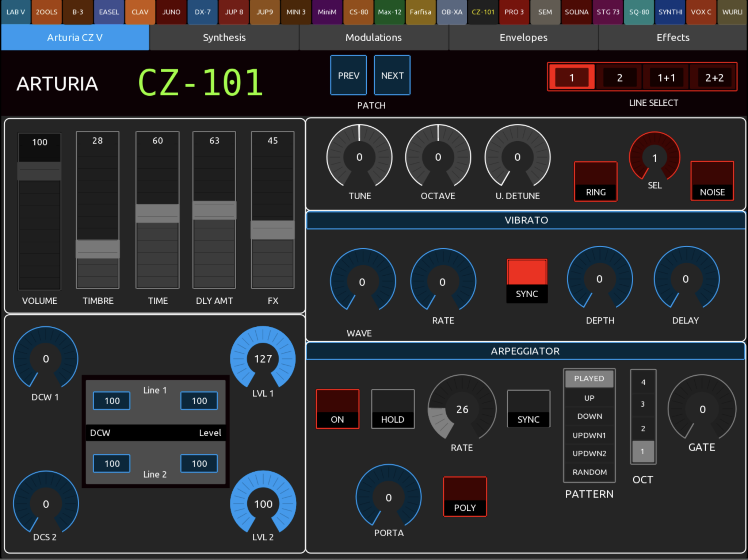Image resolution: width=748 pixels, height=560 pixels.
Task: Turn the arpeggiator ON
Action: coord(337,409)
